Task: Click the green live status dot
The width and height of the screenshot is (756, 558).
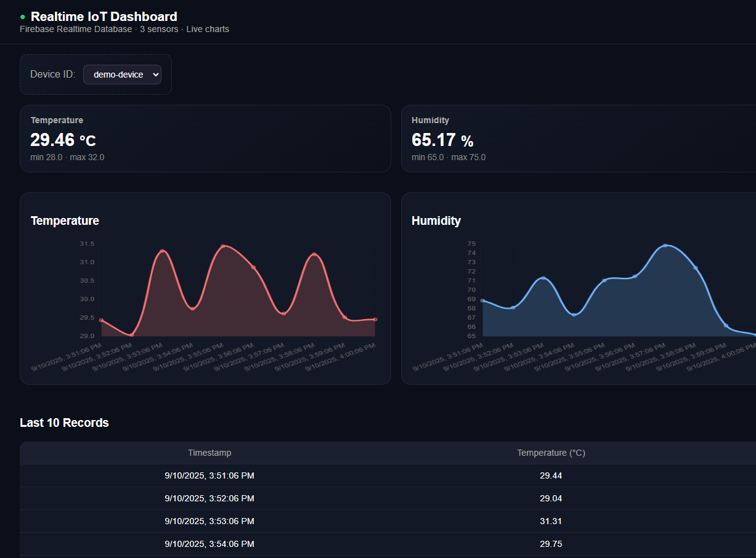Action: [23, 17]
